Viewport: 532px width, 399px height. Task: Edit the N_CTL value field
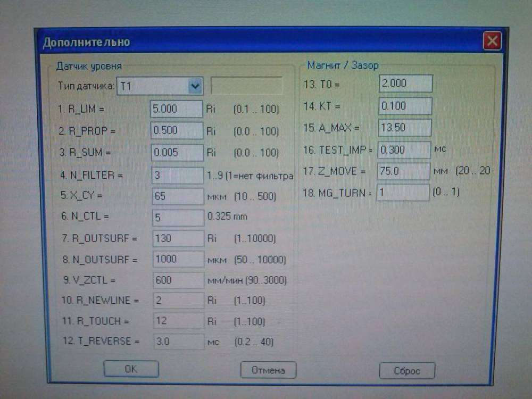tap(178, 217)
